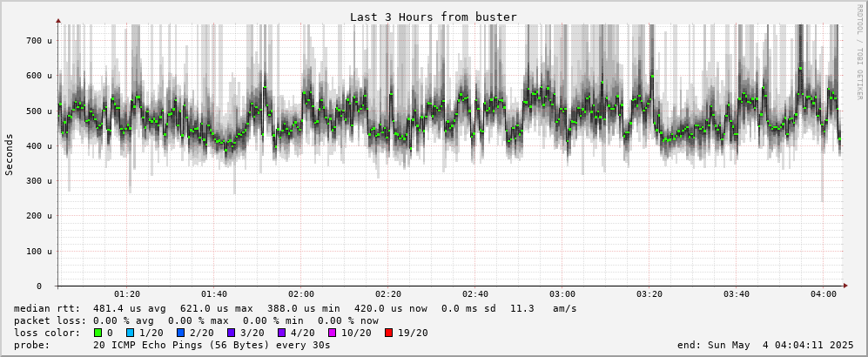Click the 10/20 magenta loss swatch
This screenshot has height=357, width=868.
pos(331,333)
